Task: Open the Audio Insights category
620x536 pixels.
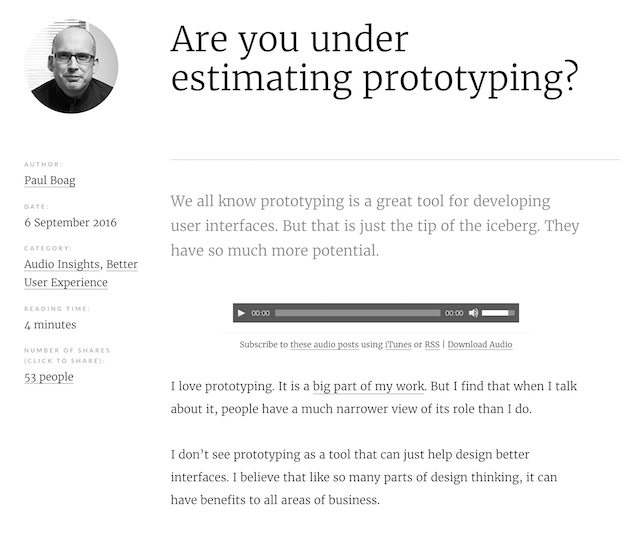Action: coord(62,265)
